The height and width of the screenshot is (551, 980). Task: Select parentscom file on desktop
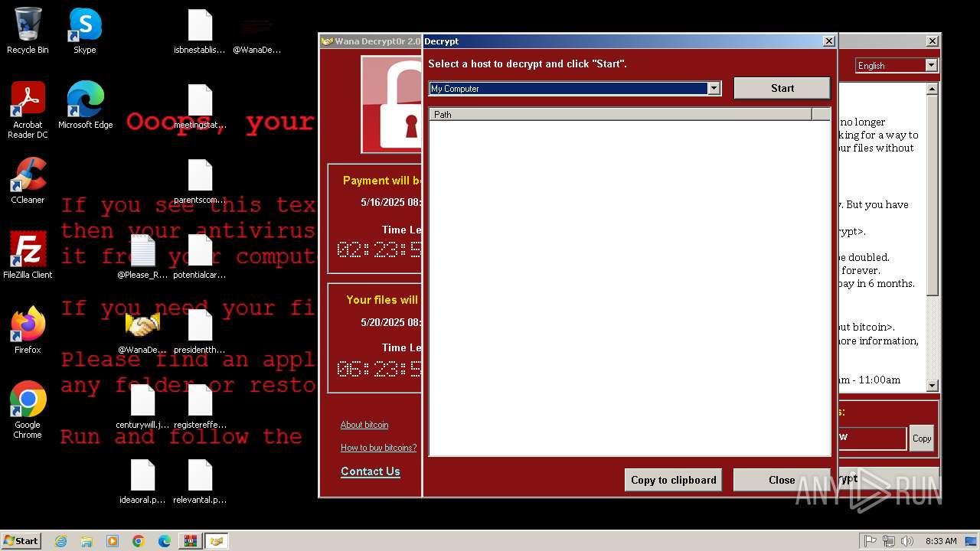pyautogui.click(x=200, y=181)
